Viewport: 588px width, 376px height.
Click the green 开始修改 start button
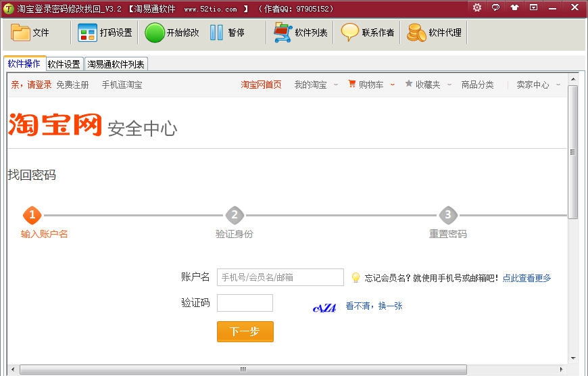[x=155, y=32]
